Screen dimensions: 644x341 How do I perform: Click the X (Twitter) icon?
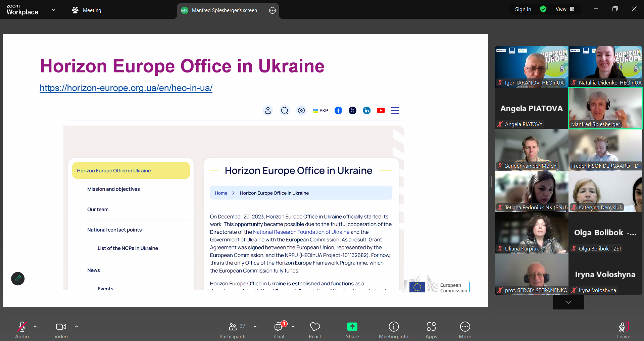click(x=352, y=110)
